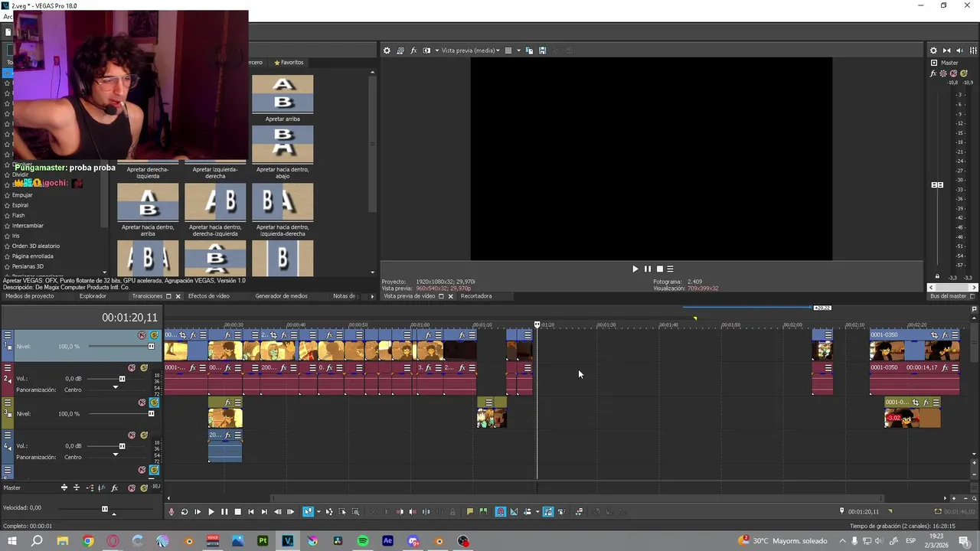Toggle loop playback in the transport bar
The height and width of the screenshot is (551, 980).
[x=185, y=512]
